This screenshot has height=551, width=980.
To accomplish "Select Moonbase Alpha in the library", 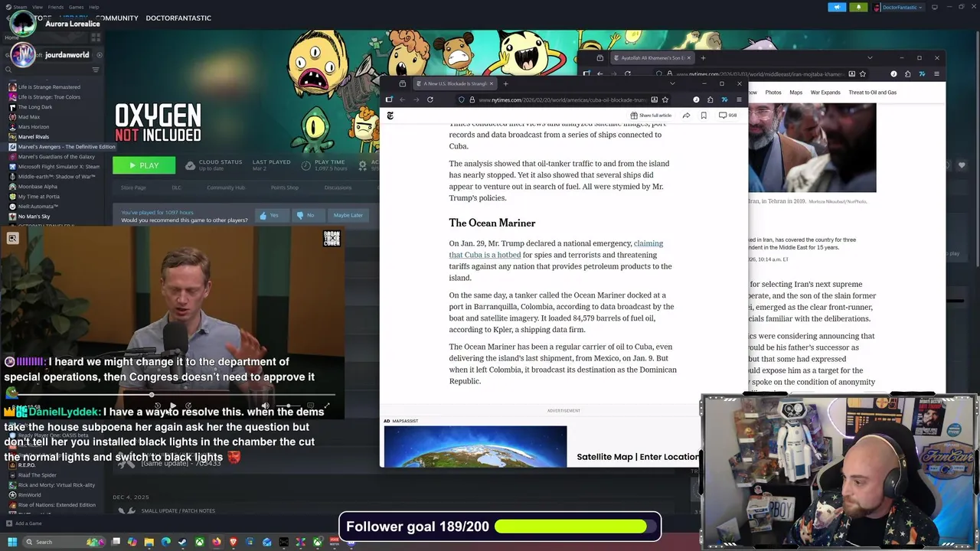I will point(38,187).
